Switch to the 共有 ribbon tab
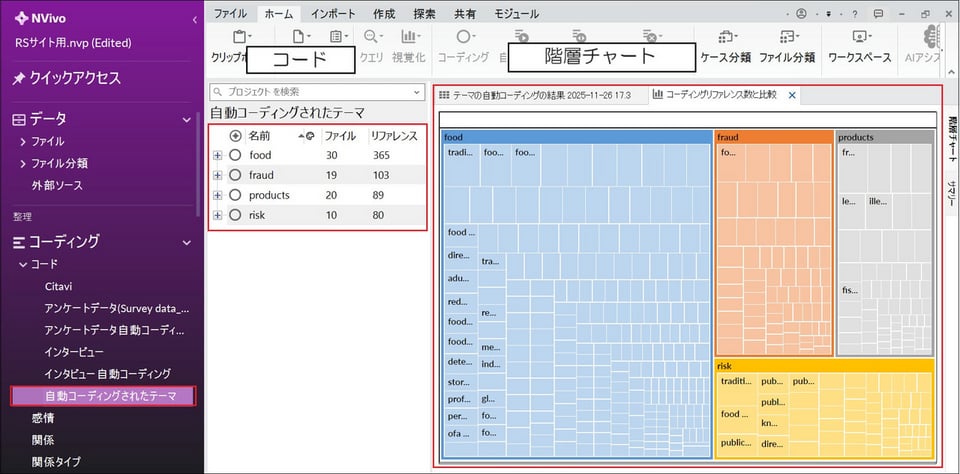This screenshot has height=474, width=960. coord(465,13)
